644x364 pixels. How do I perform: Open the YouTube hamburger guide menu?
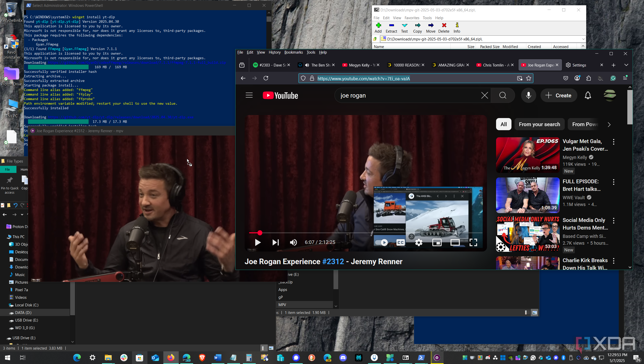click(x=249, y=95)
